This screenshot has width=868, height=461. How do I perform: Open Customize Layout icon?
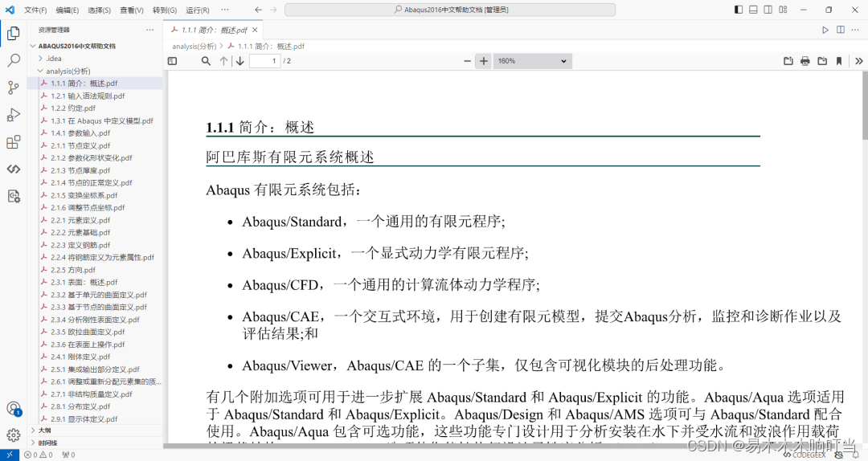point(784,10)
